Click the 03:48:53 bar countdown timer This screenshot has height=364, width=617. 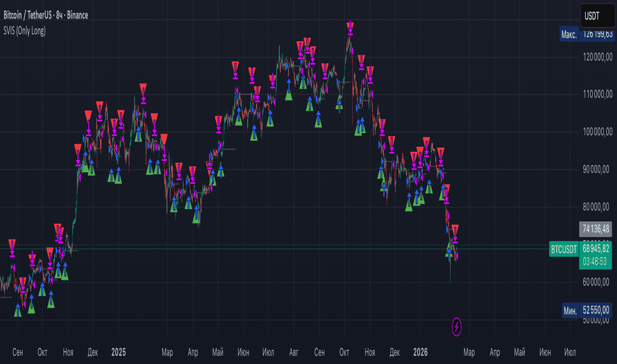(596, 261)
